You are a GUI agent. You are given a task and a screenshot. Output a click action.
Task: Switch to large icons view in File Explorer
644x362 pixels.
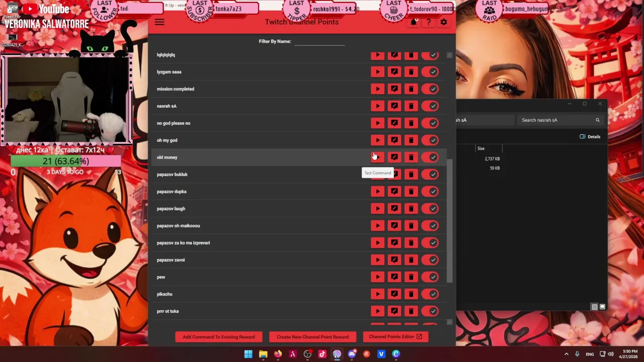602,307
